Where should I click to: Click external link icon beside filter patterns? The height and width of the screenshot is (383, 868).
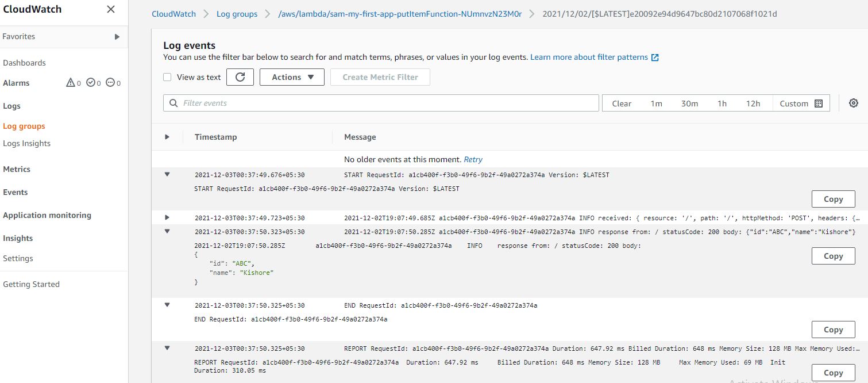click(x=655, y=58)
